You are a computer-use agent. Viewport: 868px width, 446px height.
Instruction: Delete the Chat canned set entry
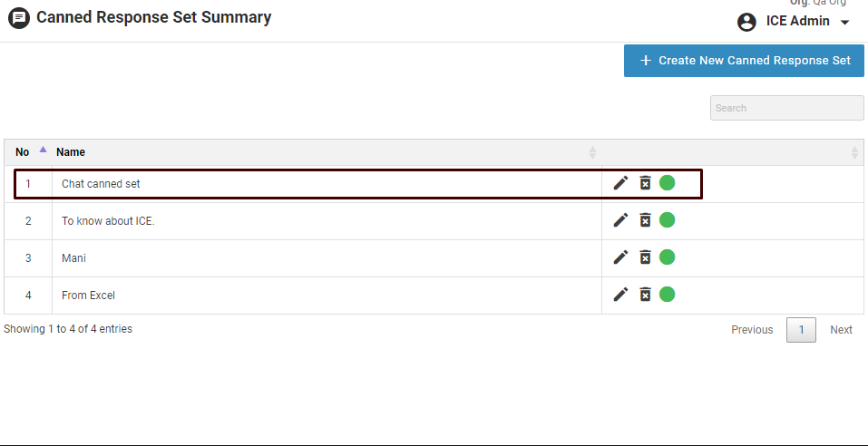click(645, 183)
